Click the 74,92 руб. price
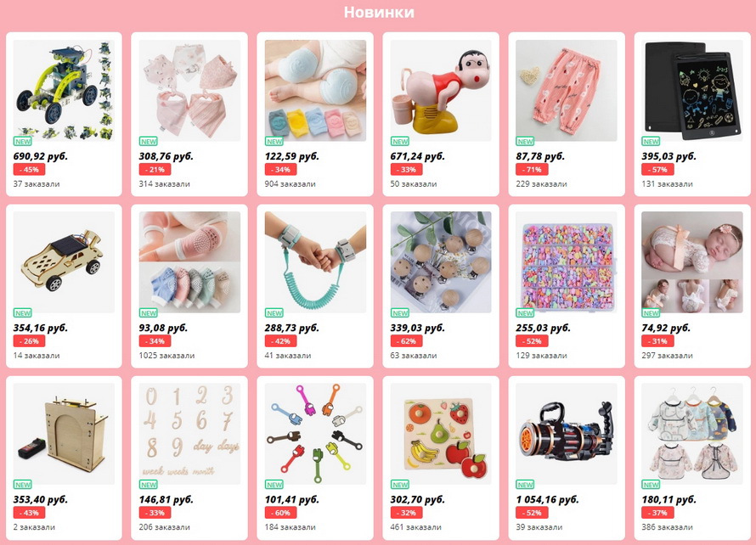 pos(666,328)
